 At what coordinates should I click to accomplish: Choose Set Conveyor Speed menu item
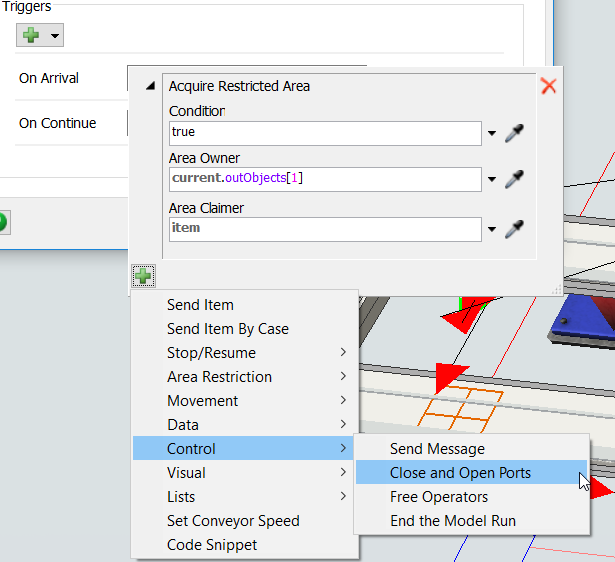[233, 521]
